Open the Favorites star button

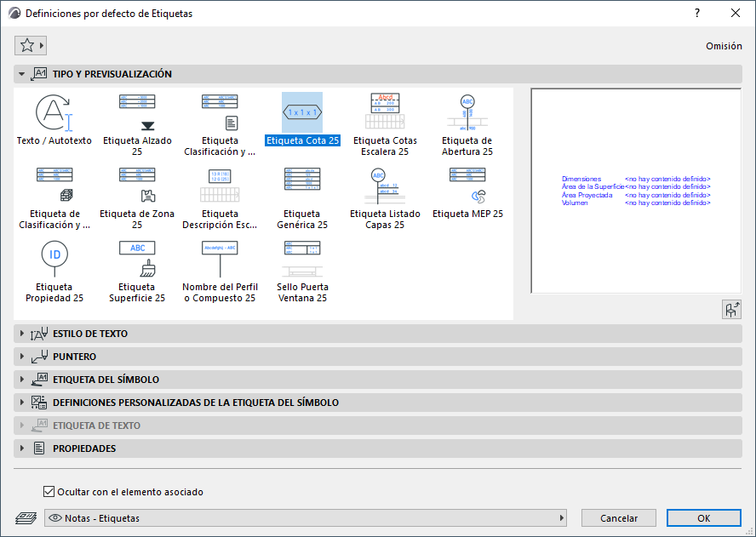click(31, 45)
